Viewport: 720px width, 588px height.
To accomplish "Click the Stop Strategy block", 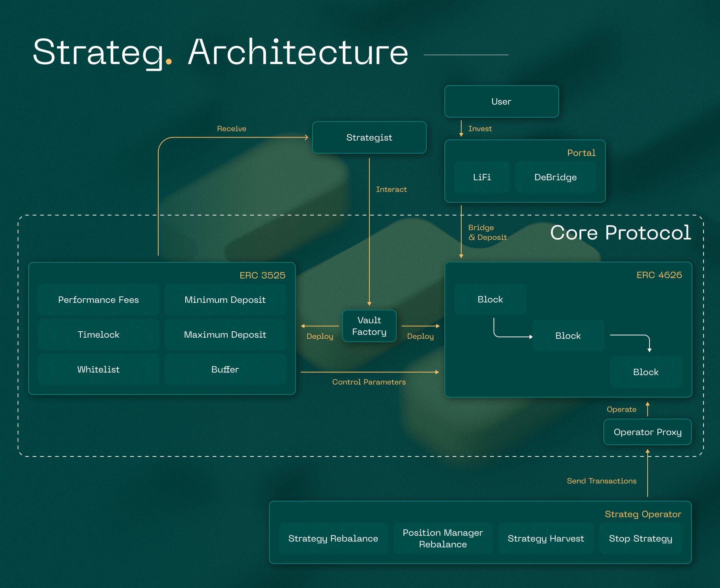I will point(640,539).
